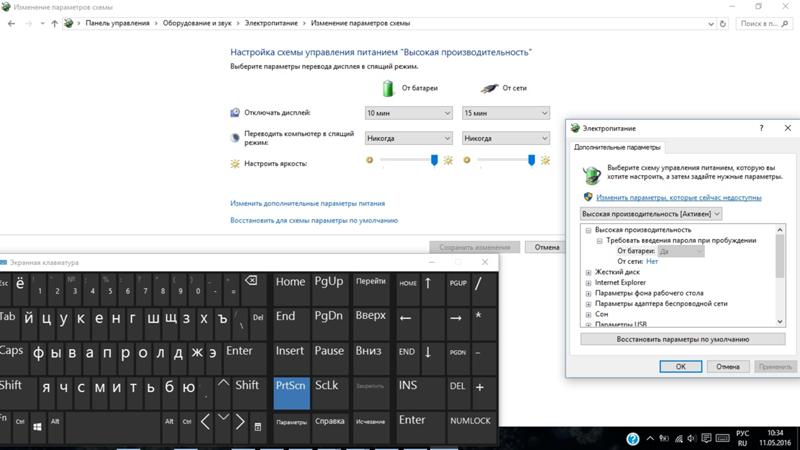Tap numpad down arrow key

click(428, 352)
